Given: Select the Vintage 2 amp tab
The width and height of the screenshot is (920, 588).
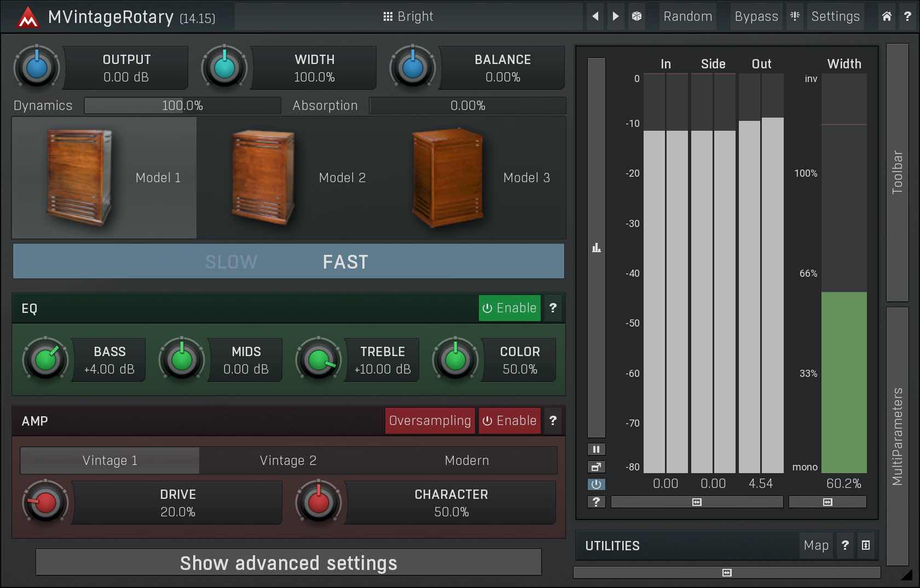Looking at the screenshot, I should pyautogui.click(x=288, y=461).
